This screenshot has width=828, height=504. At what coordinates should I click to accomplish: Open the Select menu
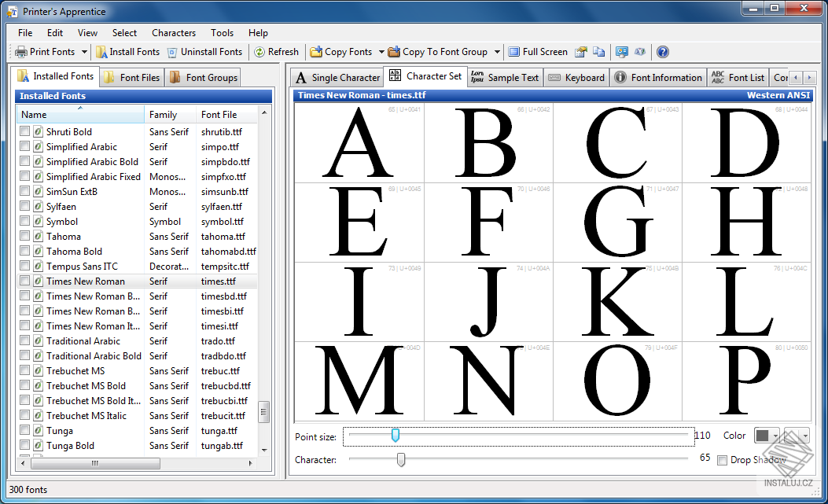[124, 33]
